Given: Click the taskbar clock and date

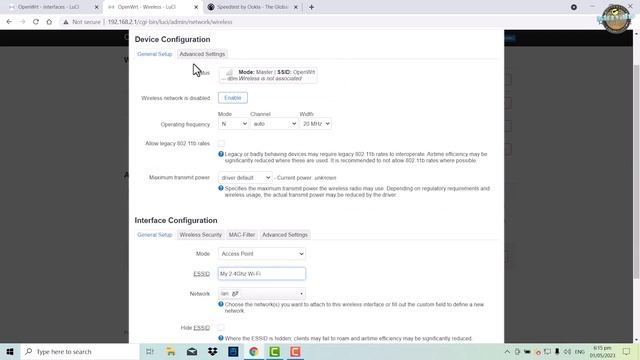Looking at the screenshot, I should click(x=602, y=352).
